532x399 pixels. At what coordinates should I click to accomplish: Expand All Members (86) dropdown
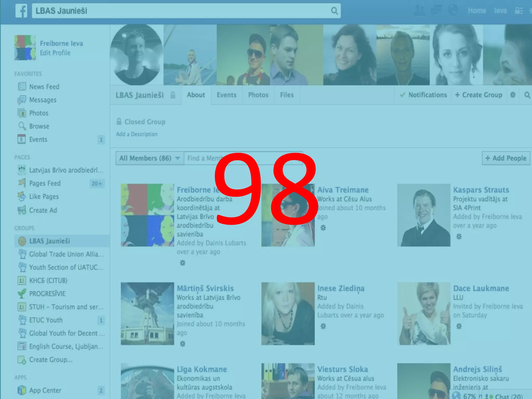coord(150,158)
